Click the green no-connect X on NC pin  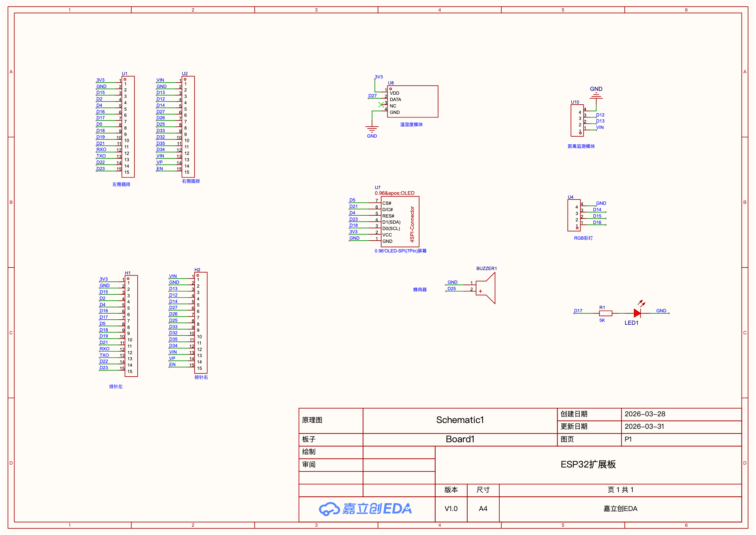pyautogui.click(x=381, y=105)
